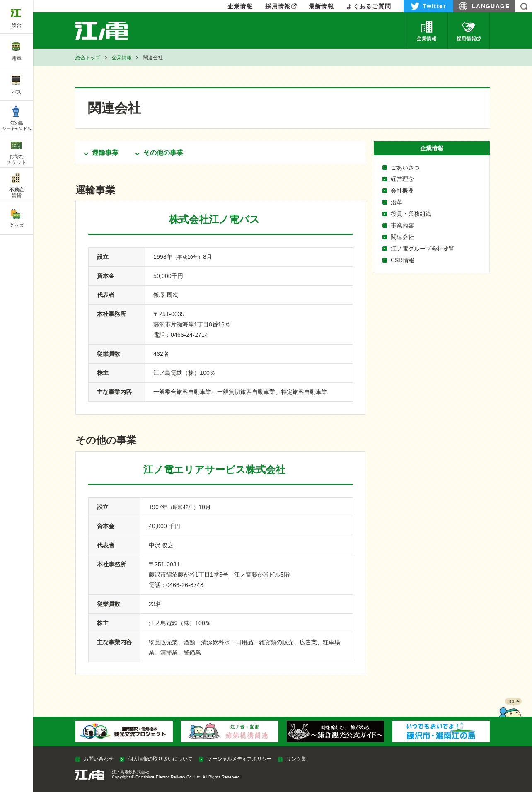The image size is (532, 792).
Task: Open 沿革 in side menu
Action: (x=396, y=202)
